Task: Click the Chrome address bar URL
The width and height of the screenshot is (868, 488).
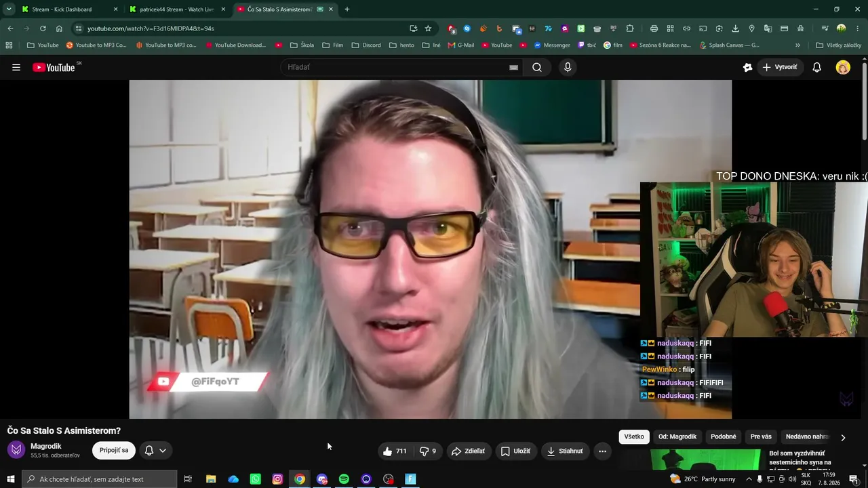Action: pos(151,28)
